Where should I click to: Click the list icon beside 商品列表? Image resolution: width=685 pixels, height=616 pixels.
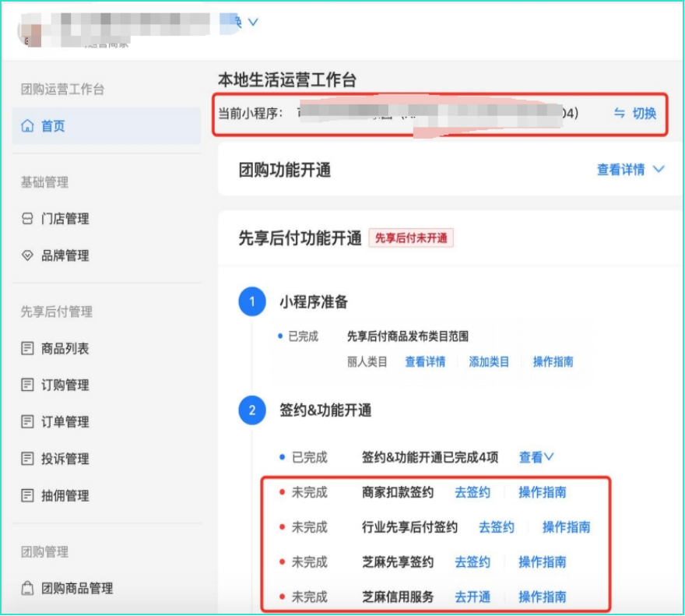[x=28, y=349]
